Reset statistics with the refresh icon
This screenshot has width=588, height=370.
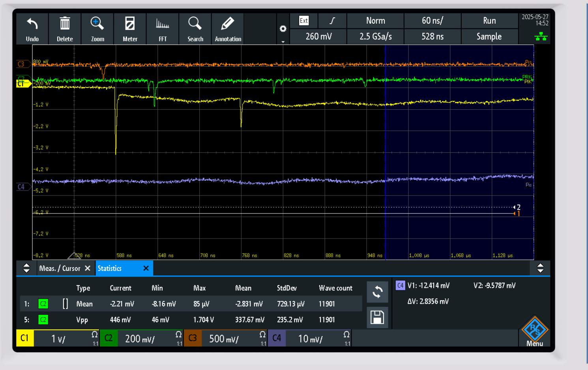point(377,292)
